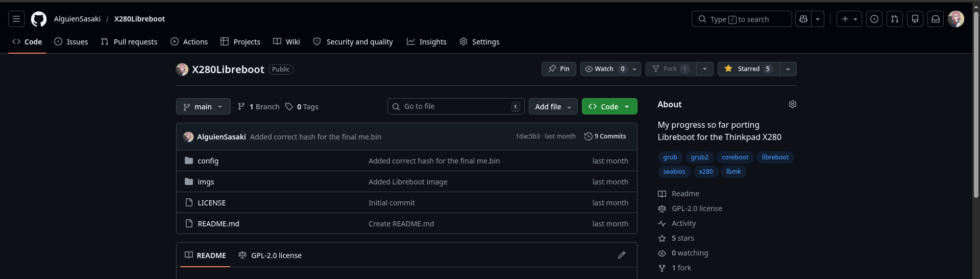Open the Add file dropdown

[553, 106]
